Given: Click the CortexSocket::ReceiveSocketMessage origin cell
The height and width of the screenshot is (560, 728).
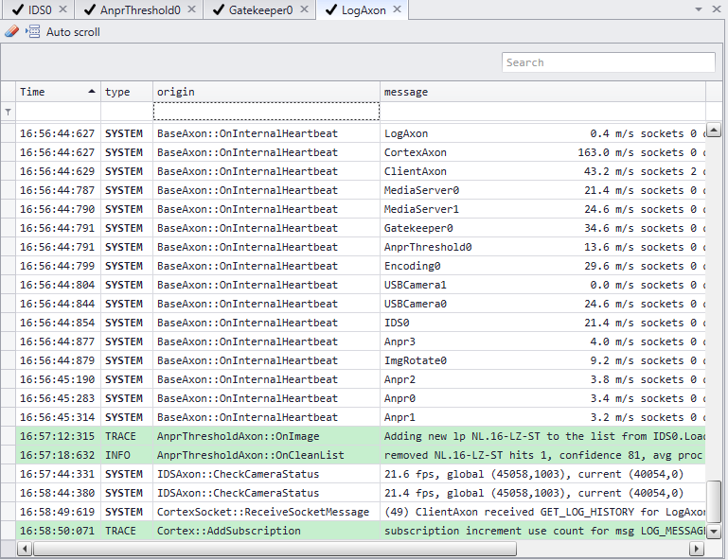Looking at the screenshot, I should [267, 512].
